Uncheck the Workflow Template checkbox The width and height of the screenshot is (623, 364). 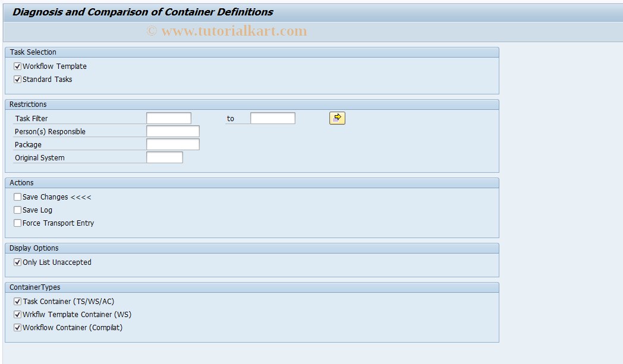point(17,67)
